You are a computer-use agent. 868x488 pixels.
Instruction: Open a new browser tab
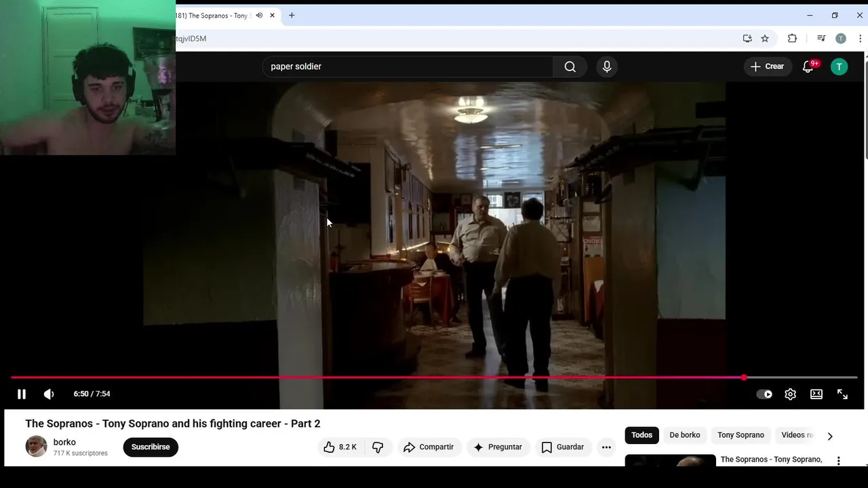pos(292,16)
